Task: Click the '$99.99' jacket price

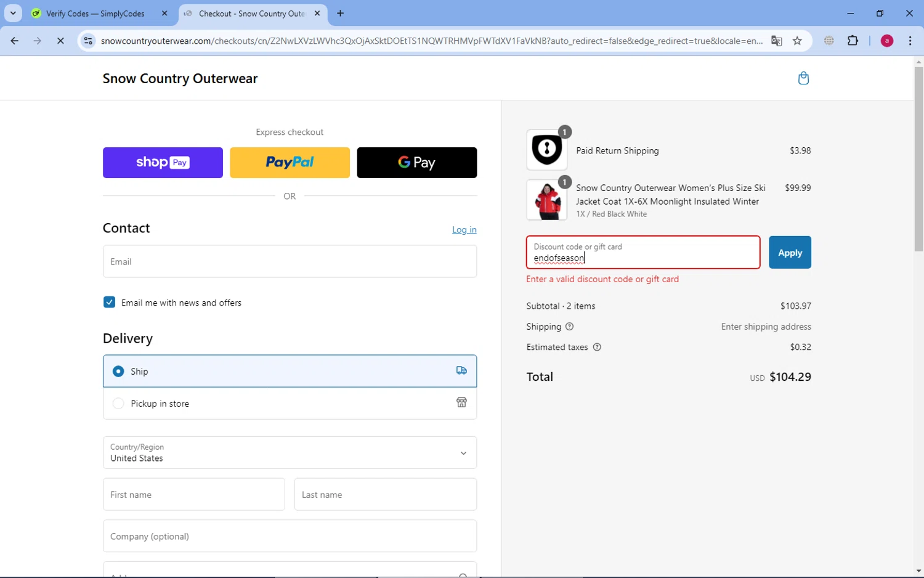Action: pyautogui.click(x=798, y=188)
